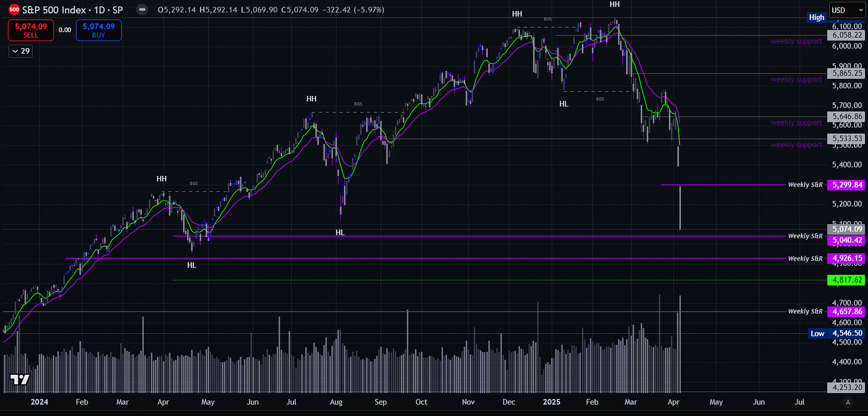Click the red S&P 500 symbol logo

(x=14, y=10)
